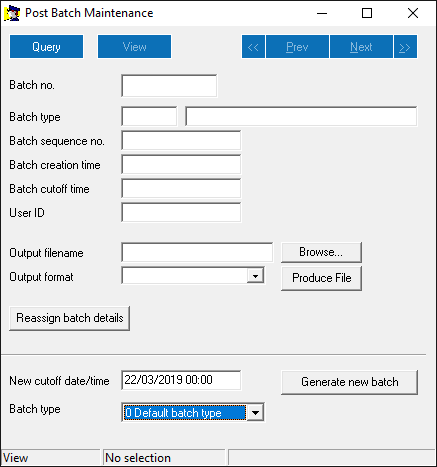Click Reassign batch details
This screenshot has height=467, width=437.
click(69, 318)
